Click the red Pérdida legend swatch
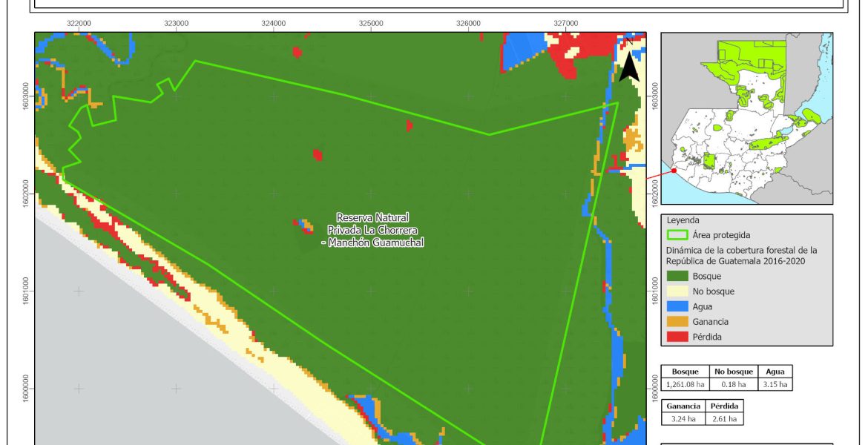The width and height of the screenshot is (868, 445). click(678, 337)
